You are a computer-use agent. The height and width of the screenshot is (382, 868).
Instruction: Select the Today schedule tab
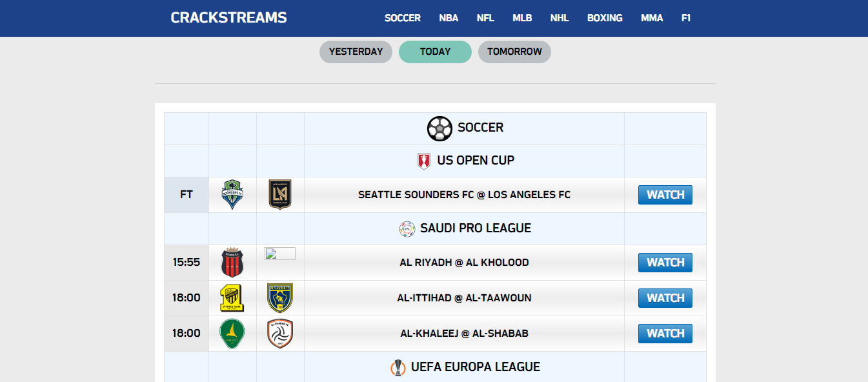point(435,52)
